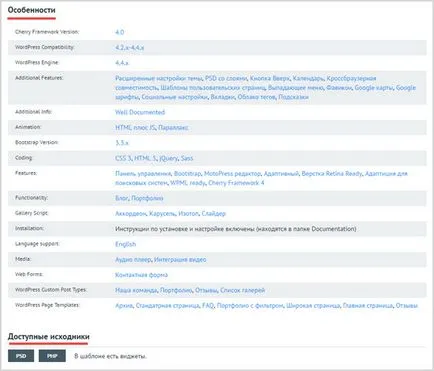The width and height of the screenshot is (434, 371).
Task: Select the "Список галерей" link
Action: (243, 290)
